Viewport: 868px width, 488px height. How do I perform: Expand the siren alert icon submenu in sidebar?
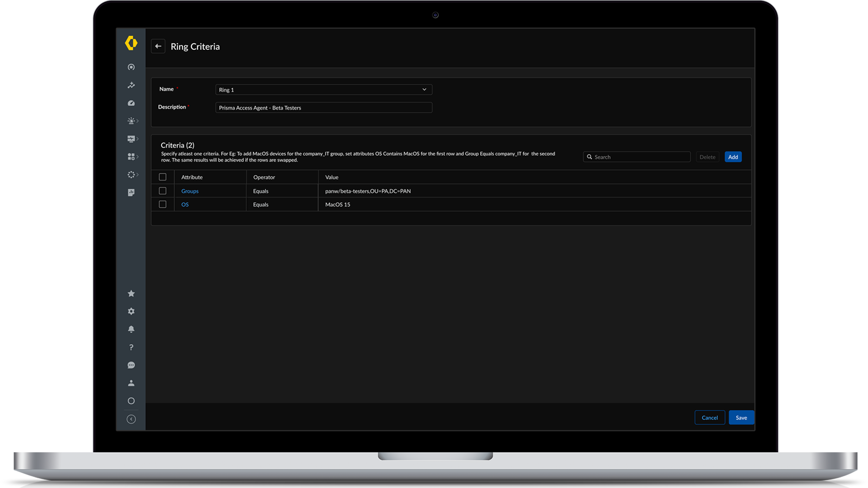132,121
